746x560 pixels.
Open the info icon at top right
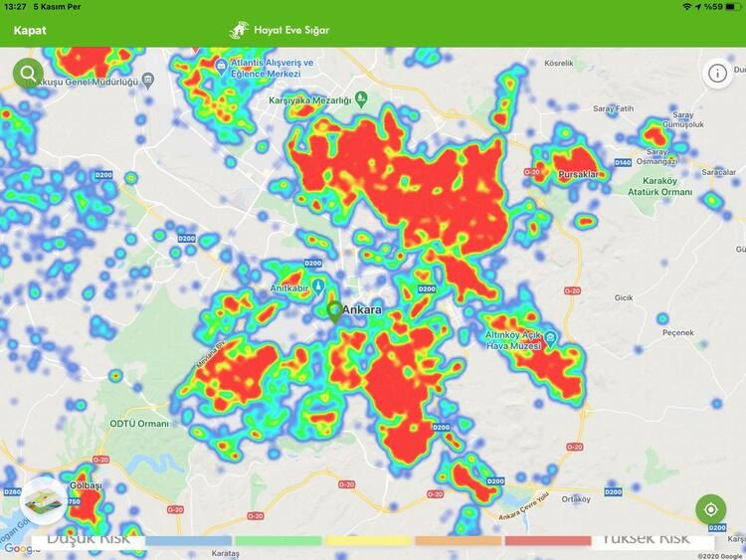[x=716, y=73]
